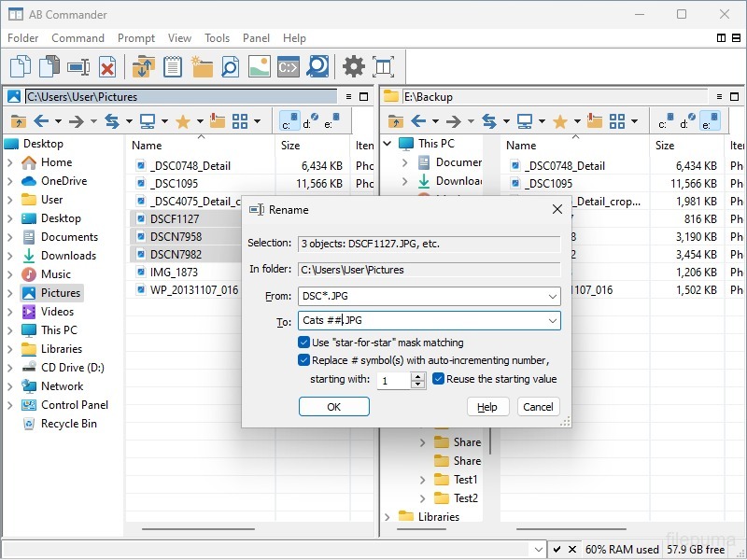Click the back arrow in right panel
Viewport: 747px width, 560px height.
[418, 121]
